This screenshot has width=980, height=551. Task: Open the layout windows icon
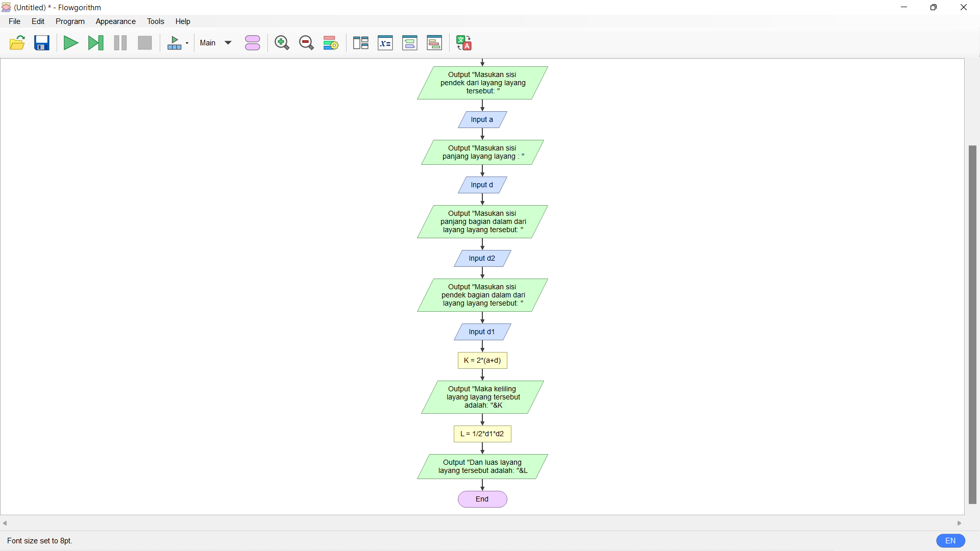coord(361,43)
